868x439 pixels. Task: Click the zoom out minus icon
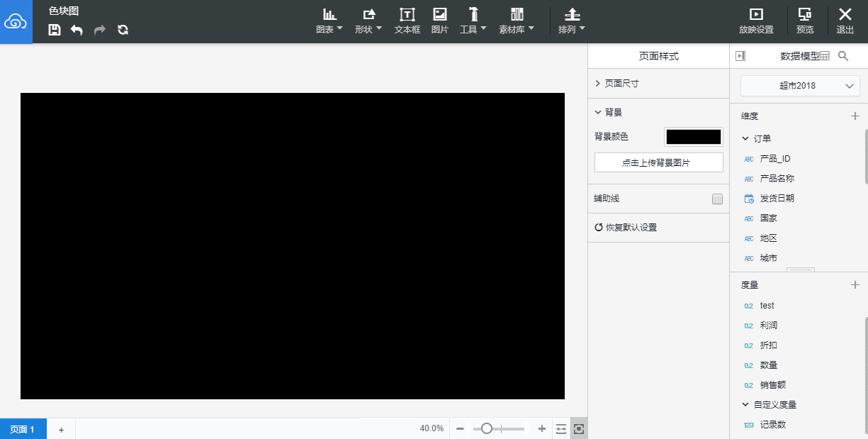460,428
